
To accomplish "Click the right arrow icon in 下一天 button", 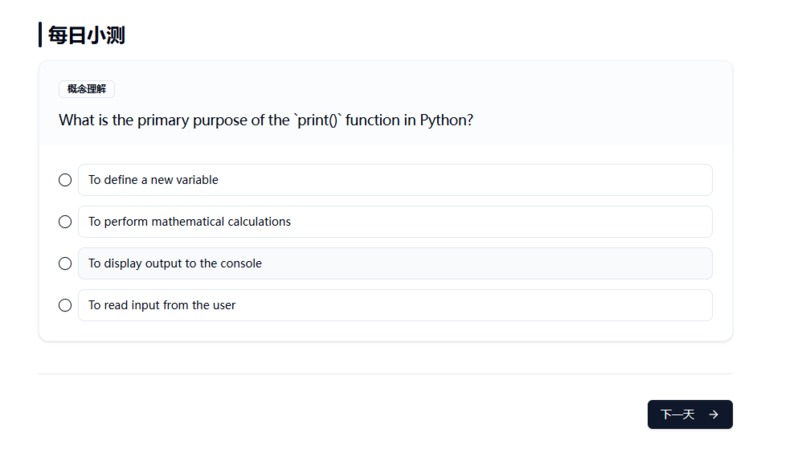I will (x=713, y=414).
